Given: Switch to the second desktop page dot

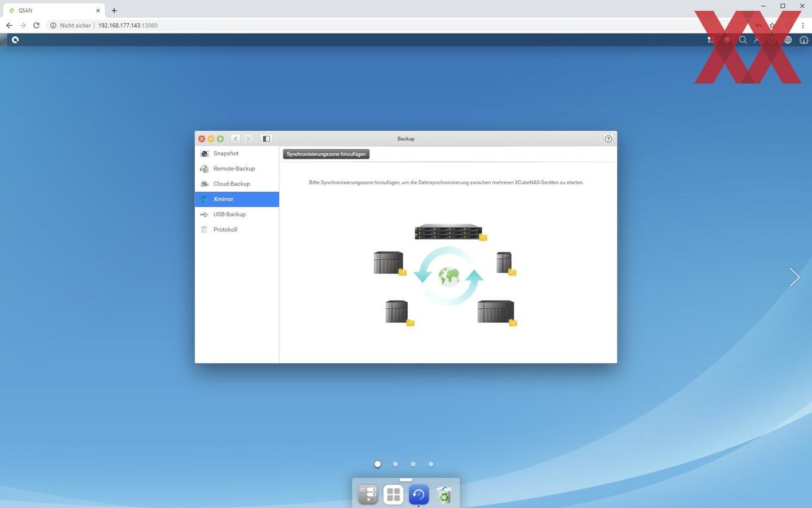Looking at the screenshot, I should 395,464.
